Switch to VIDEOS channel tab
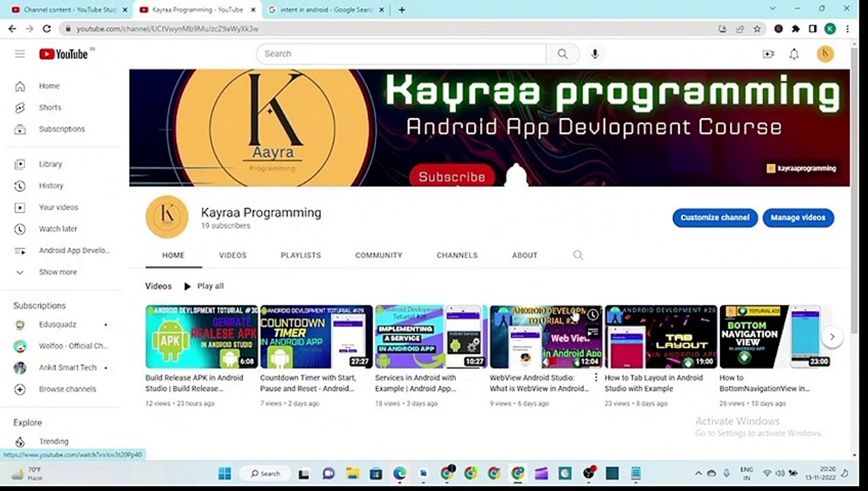 pos(233,255)
